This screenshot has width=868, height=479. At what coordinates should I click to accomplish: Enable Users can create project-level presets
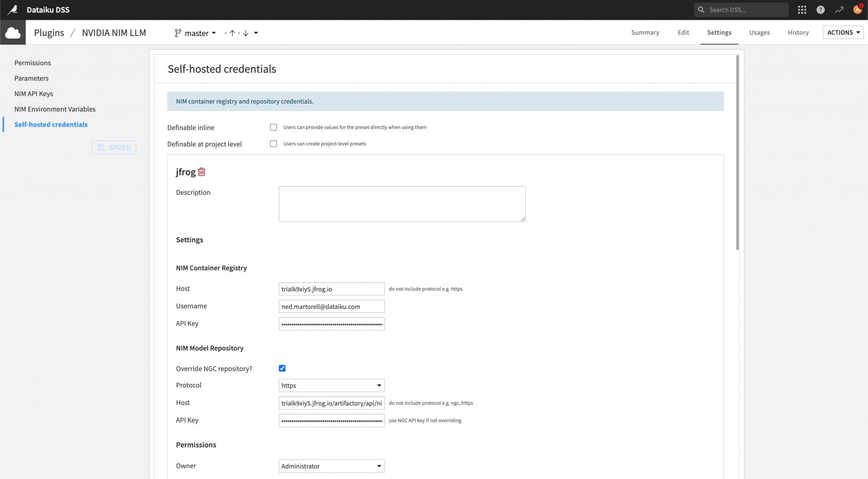273,143
